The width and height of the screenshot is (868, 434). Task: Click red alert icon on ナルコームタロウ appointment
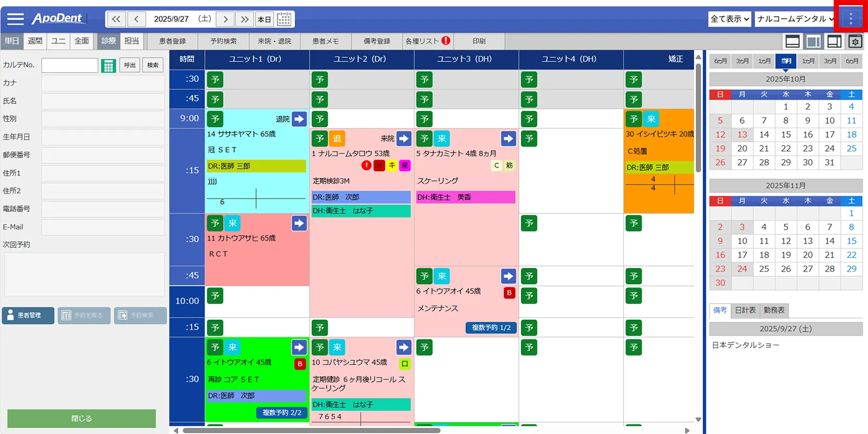(367, 165)
